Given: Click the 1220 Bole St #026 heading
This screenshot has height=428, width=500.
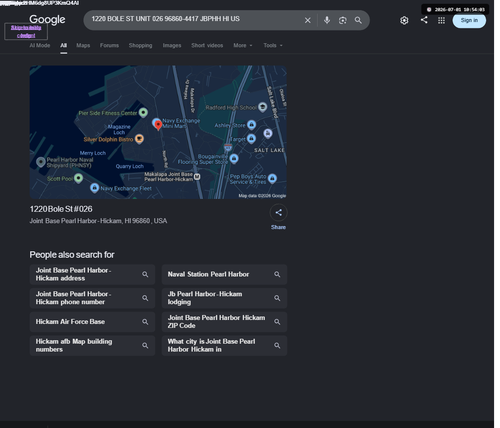Looking at the screenshot, I should click(x=61, y=209).
